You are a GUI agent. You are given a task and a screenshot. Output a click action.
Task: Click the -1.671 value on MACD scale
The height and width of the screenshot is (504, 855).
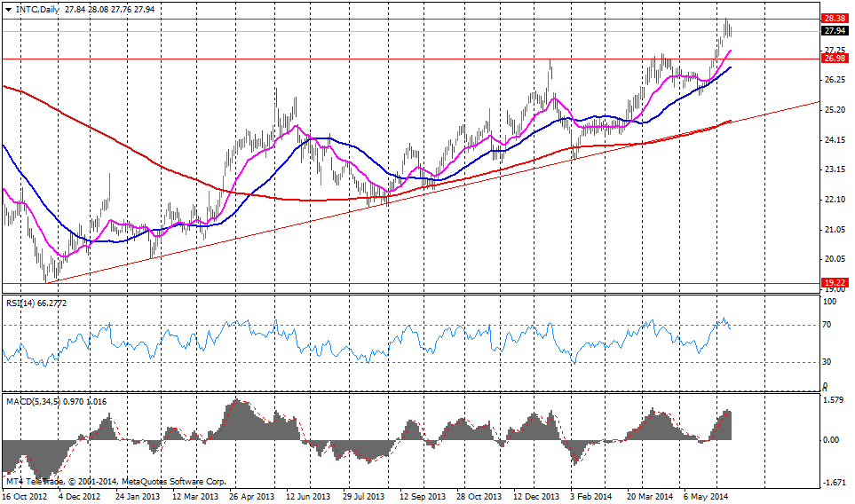(x=832, y=481)
